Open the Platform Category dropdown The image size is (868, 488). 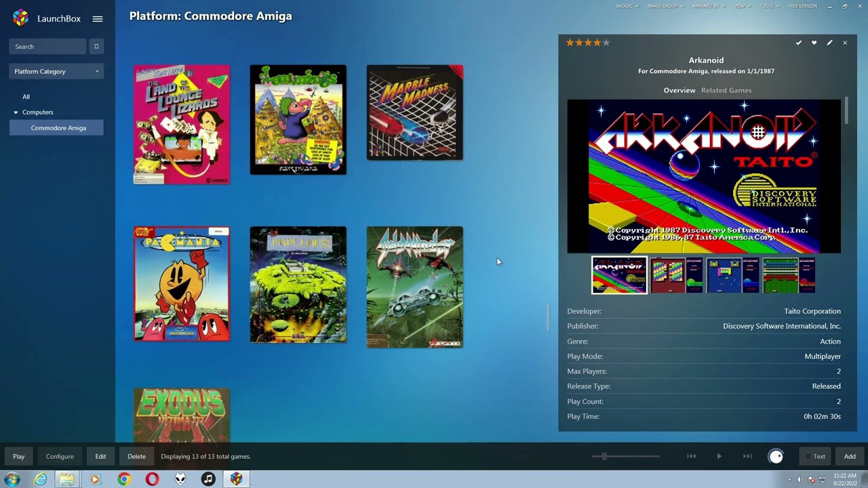point(56,71)
